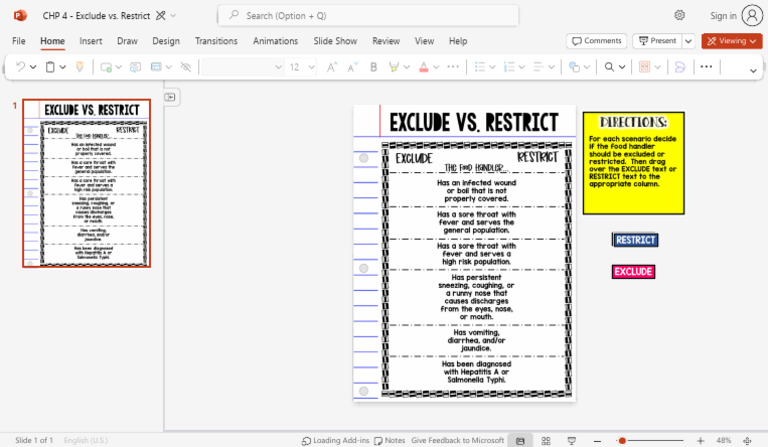Open the font name combo box

coord(243,67)
